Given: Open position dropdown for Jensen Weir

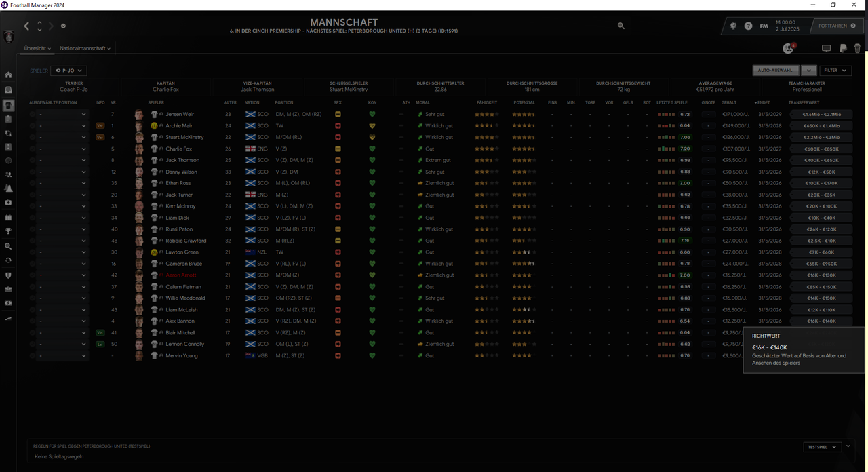Looking at the screenshot, I should [62, 115].
